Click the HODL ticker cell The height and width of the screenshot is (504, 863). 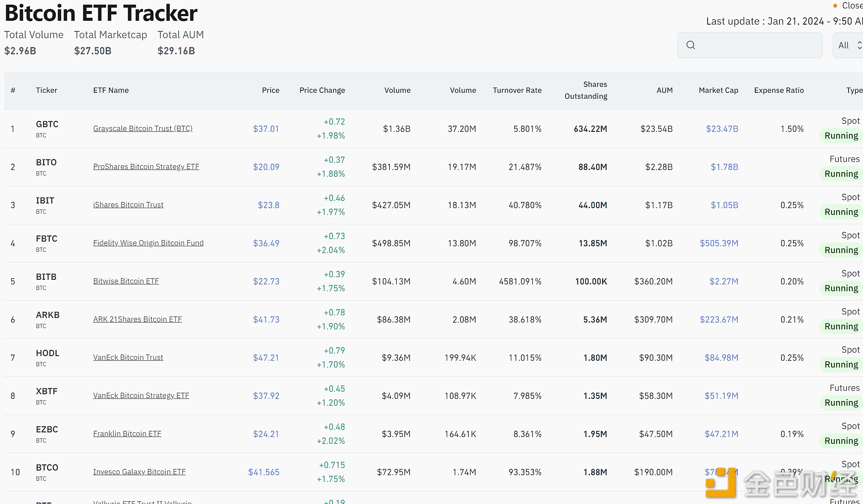[x=48, y=357]
